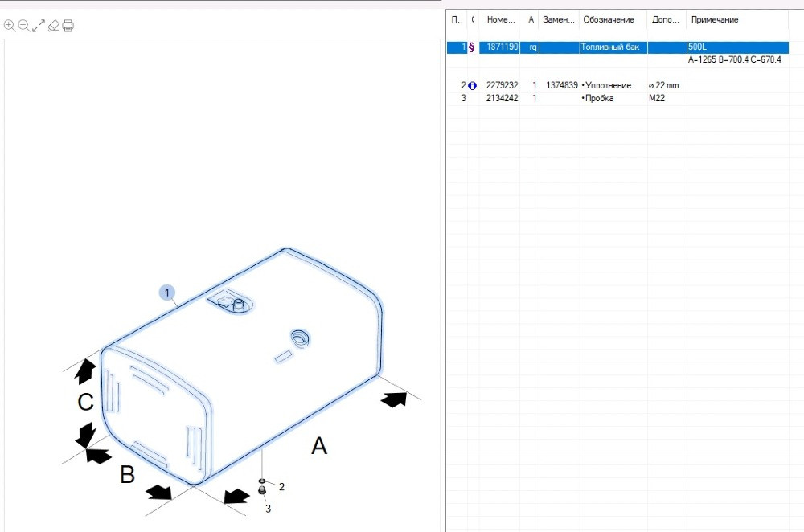Click part number 2134242

[x=502, y=98]
